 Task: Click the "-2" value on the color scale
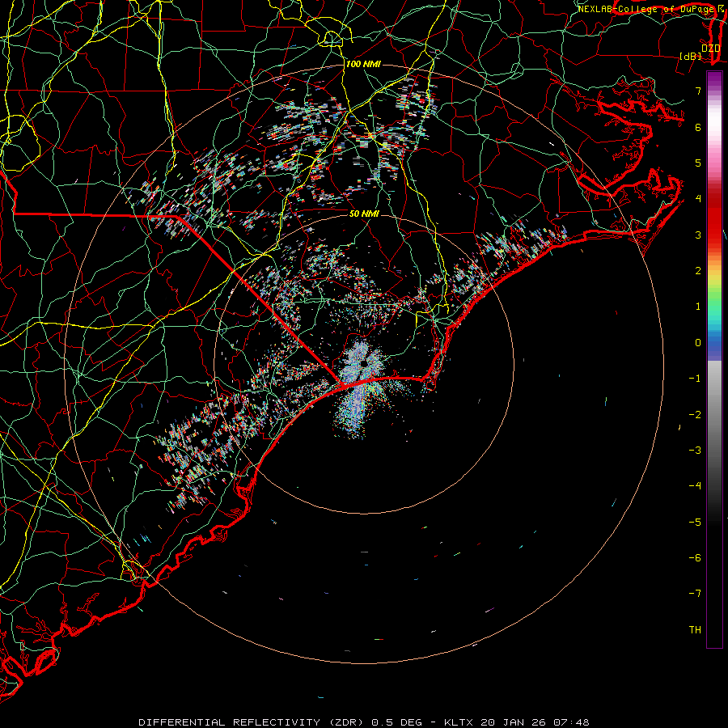coord(695,415)
